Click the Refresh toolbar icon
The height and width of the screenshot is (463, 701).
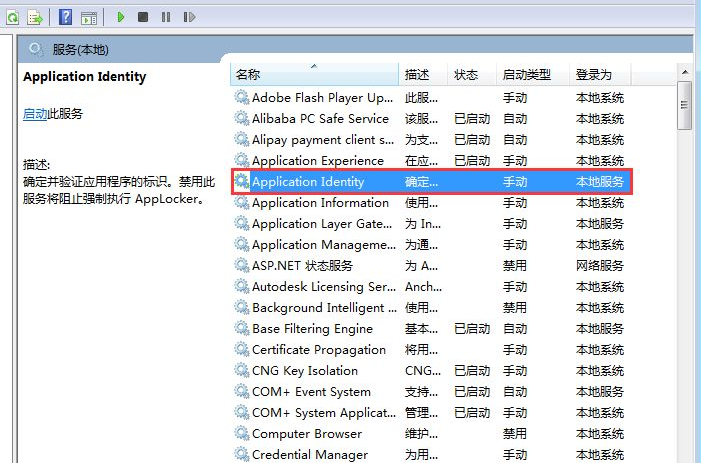[x=10, y=17]
